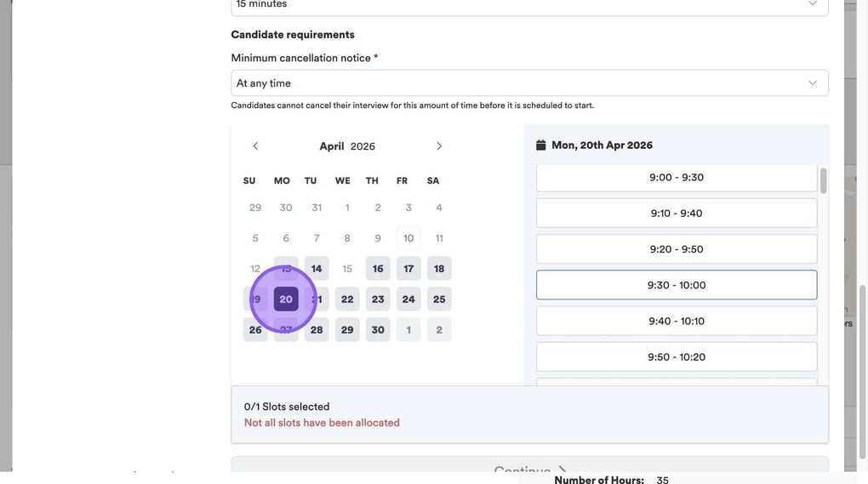Pick the 9:20 - 9:50 time slot
This screenshot has height=484, width=868.
point(676,249)
